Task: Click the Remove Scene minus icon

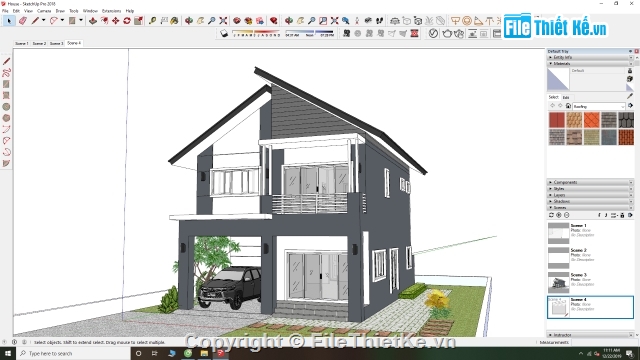Action: pyautogui.click(x=566, y=215)
